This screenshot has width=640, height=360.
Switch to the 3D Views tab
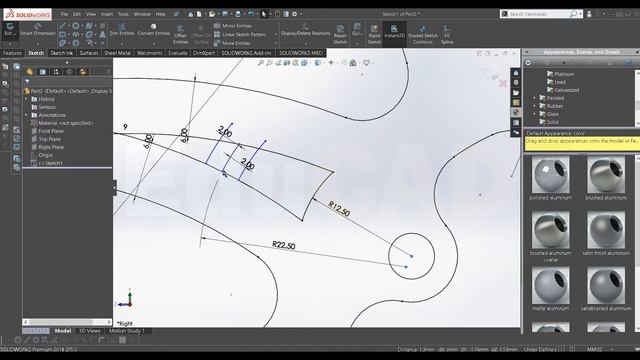pyautogui.click(x=89, y=331)
